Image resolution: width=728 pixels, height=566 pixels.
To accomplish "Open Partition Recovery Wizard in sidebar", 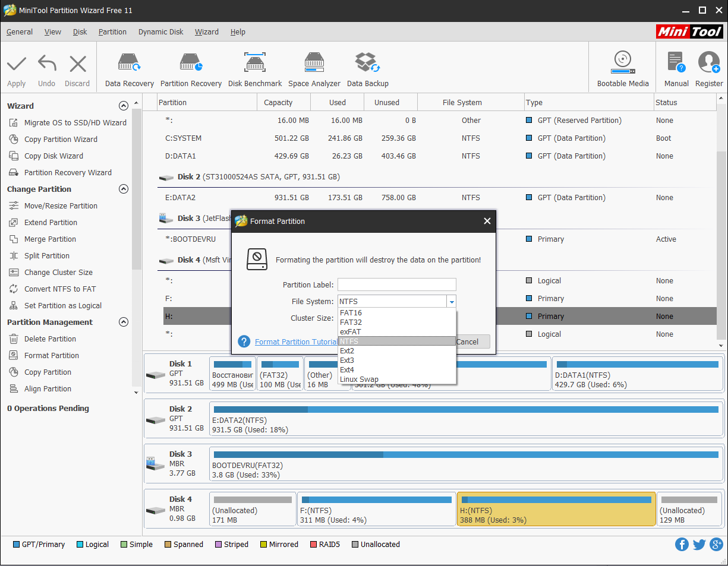I will (x=68, y=173).
